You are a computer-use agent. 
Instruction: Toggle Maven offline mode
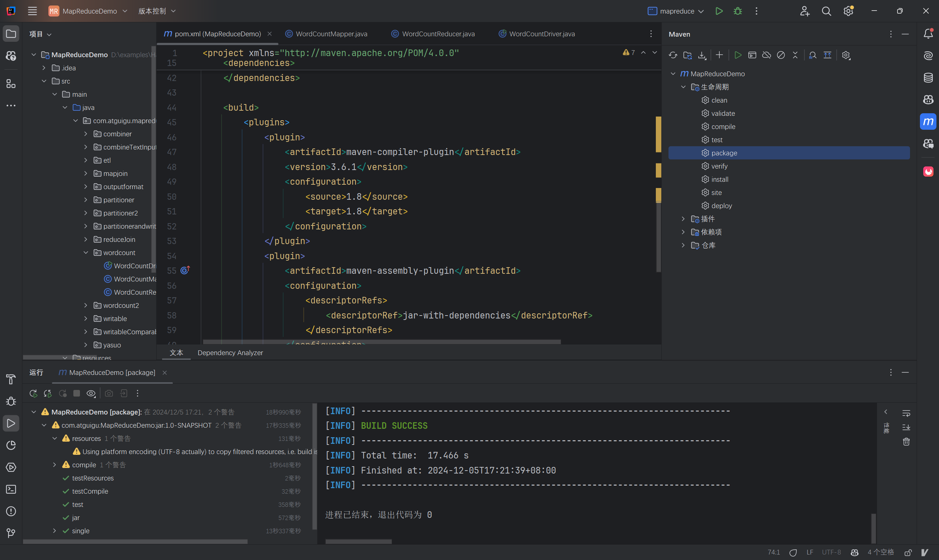coord(767,55)
